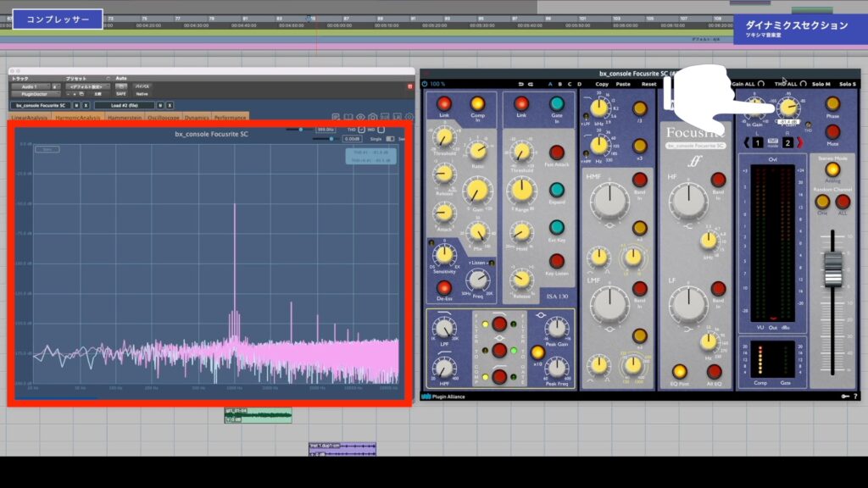Viewport: 868px width, 488px height.
Task: Toggle the bx_console power bypass icon
Action: (x=425, y=84)
